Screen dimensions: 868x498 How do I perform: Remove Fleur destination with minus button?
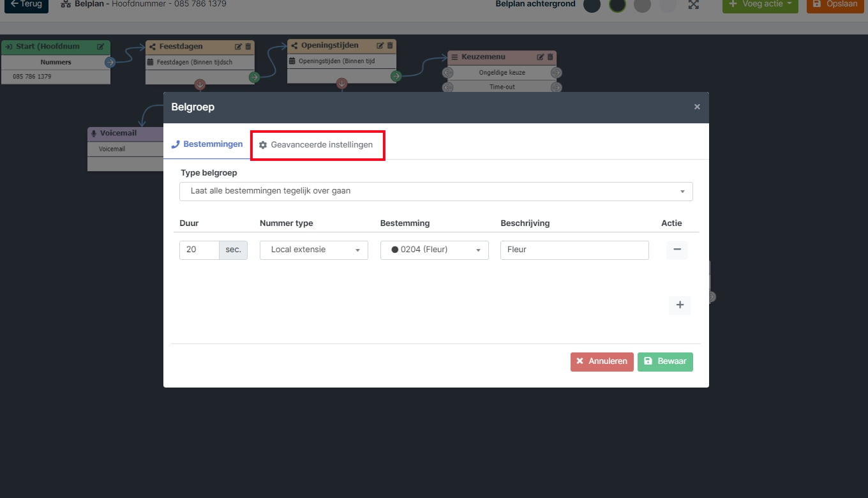pyautogui.click(x=677, y=250)
